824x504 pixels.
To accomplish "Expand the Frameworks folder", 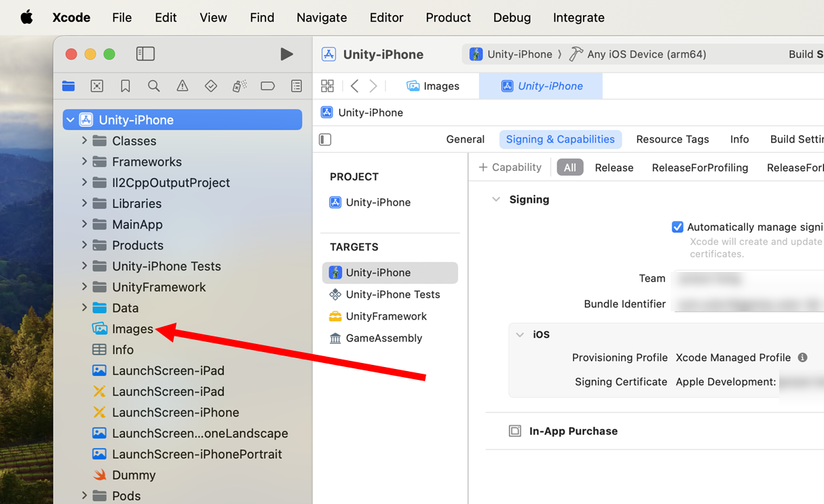I will click(x=84, y=161).
